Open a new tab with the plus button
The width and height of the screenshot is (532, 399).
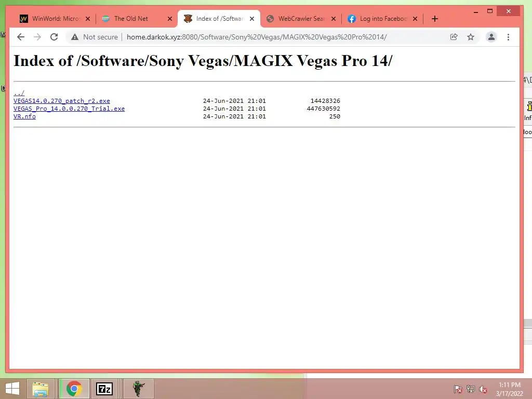pos(435,19)
